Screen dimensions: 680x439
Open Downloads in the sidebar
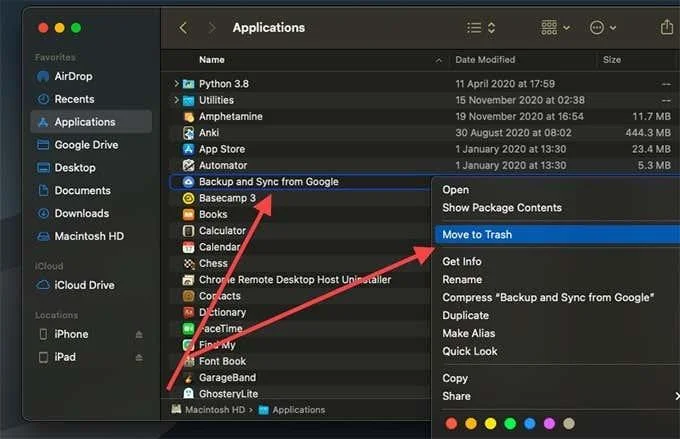tap(73, 213)
